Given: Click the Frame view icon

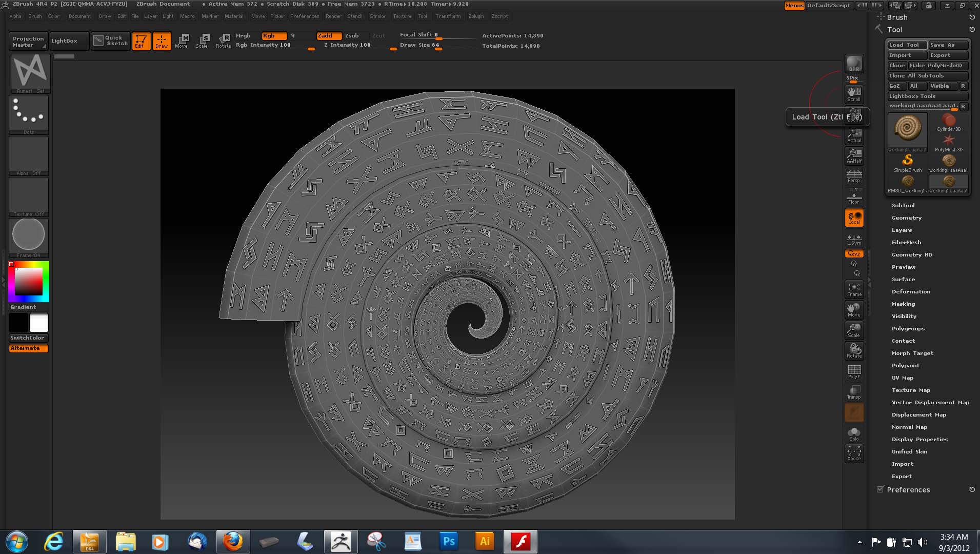Looking at the screenshot, I should click(x=854, y=289).
